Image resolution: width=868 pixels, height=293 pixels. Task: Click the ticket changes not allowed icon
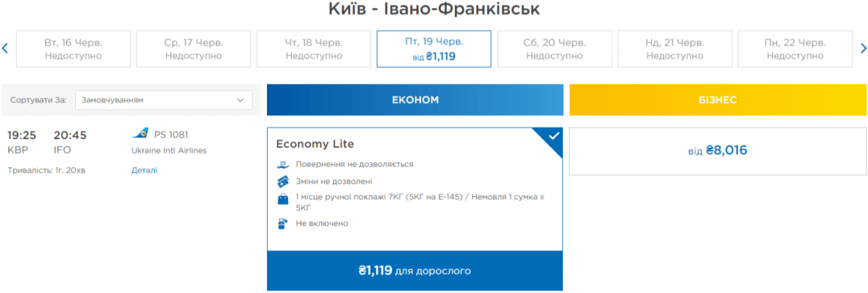coord(283,181)
